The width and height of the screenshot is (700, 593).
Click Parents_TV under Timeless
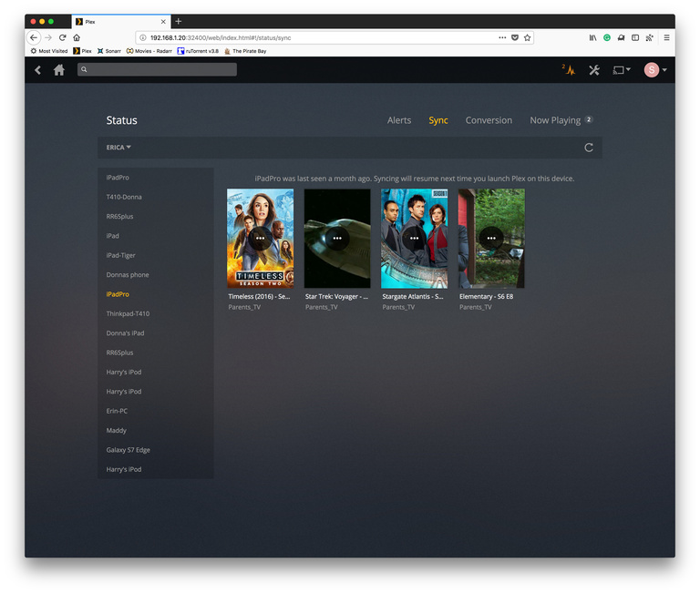[x=244, y=308]
